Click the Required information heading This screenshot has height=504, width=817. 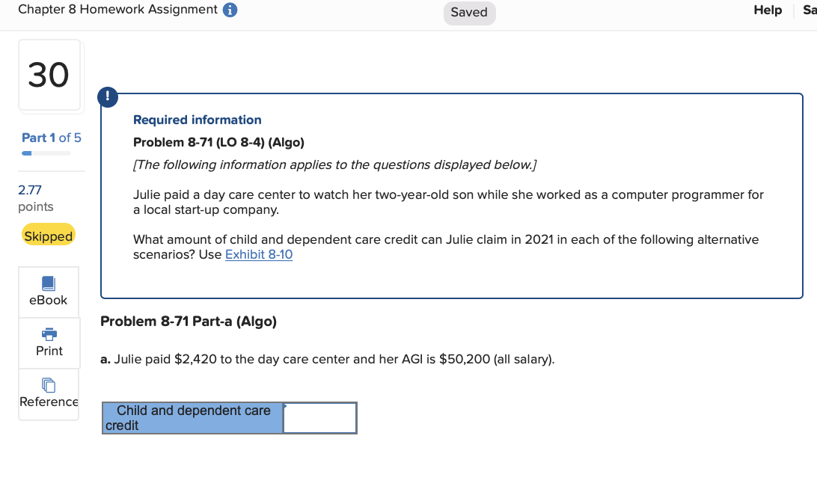(197, 120)
